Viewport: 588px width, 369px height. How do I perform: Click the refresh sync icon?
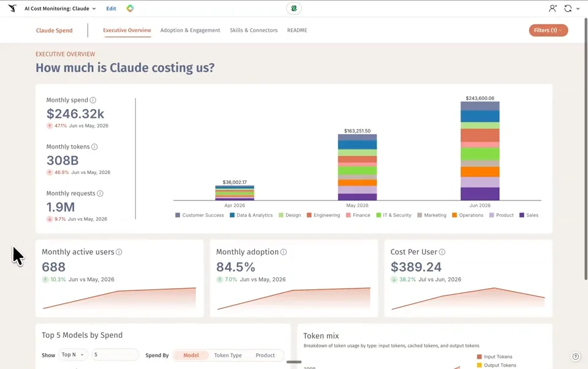click(x=568, y=8)
